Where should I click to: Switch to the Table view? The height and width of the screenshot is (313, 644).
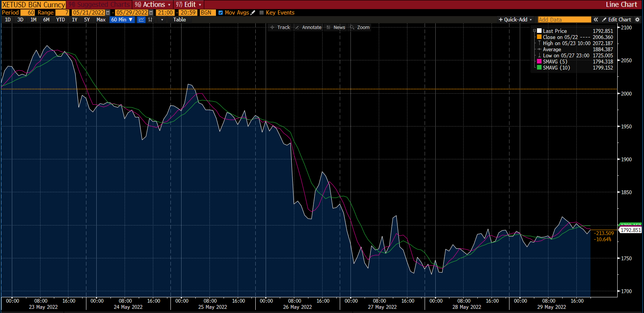(x=179, y=19)
